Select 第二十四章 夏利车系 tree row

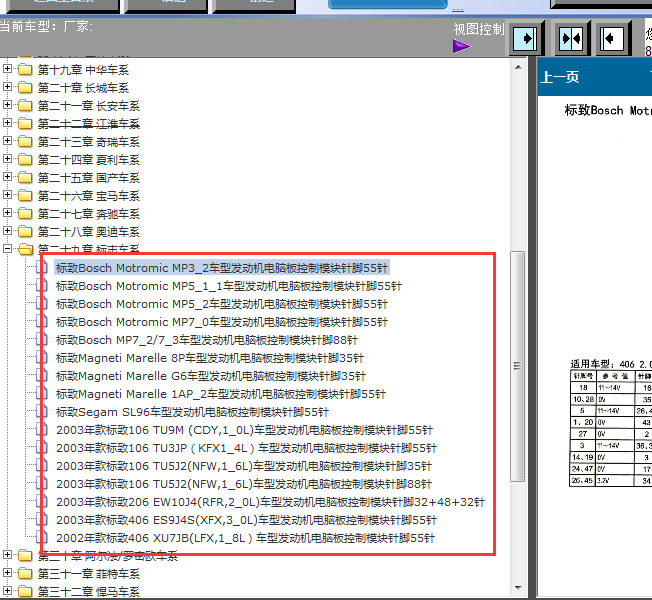[89, 160]
